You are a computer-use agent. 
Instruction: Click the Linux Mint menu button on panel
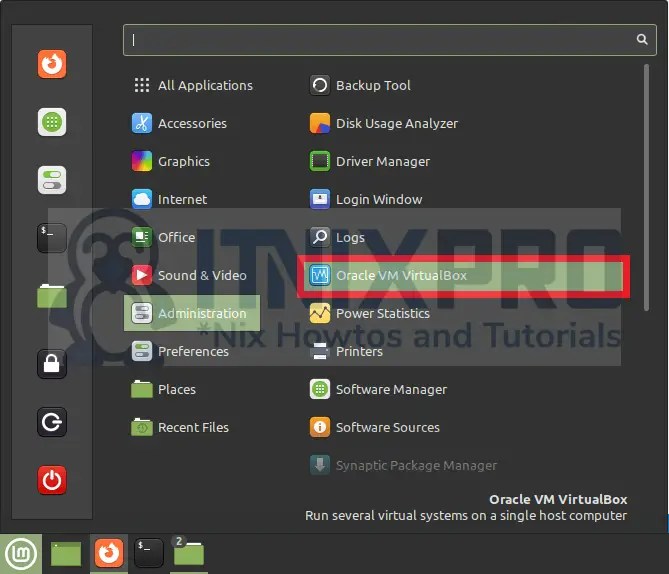coord(21,554)
